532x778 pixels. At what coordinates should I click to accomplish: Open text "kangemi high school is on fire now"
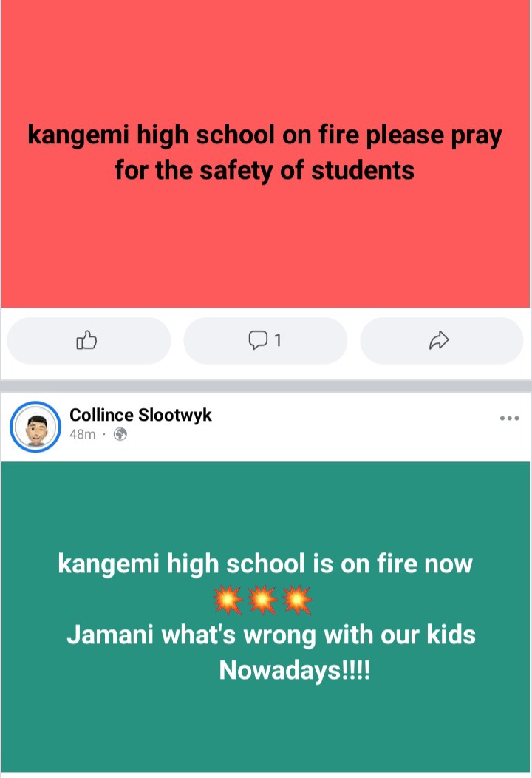tap(265, 564)
